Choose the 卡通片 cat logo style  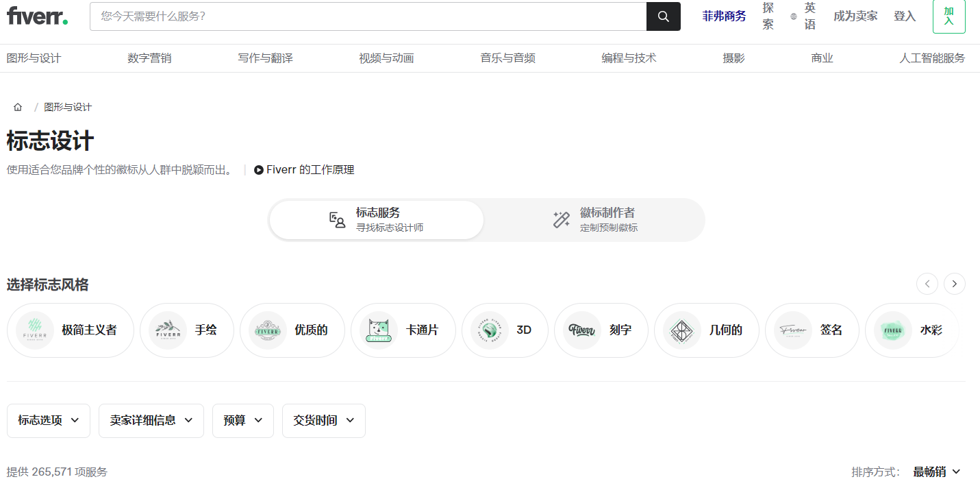[378, 330]
